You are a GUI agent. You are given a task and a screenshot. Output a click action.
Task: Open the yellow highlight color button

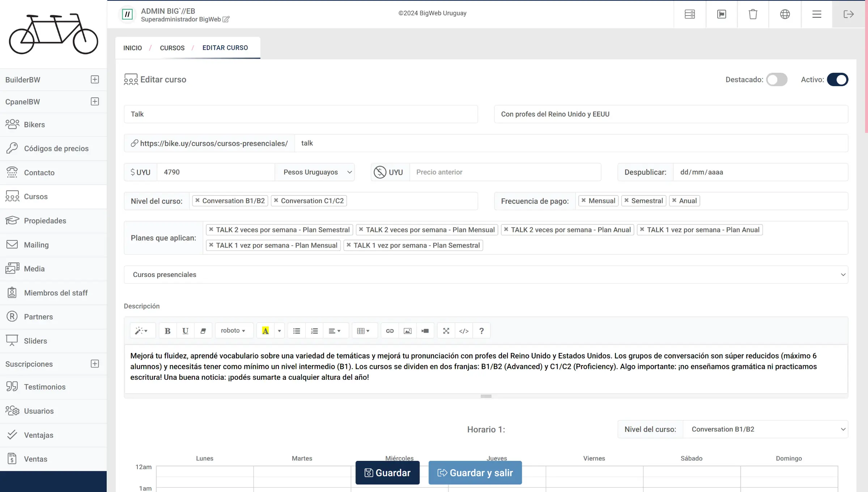click(265, 331)
